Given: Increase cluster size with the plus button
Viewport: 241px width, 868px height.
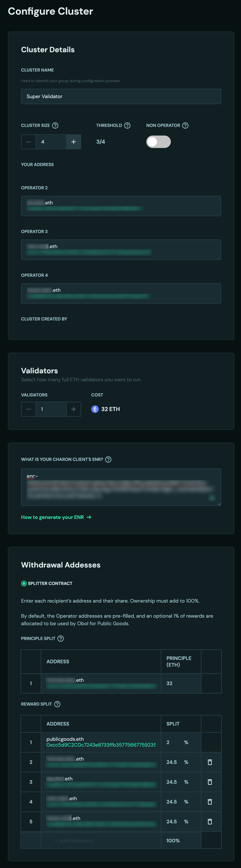Looking at the screenshot, I should (73, 142).
